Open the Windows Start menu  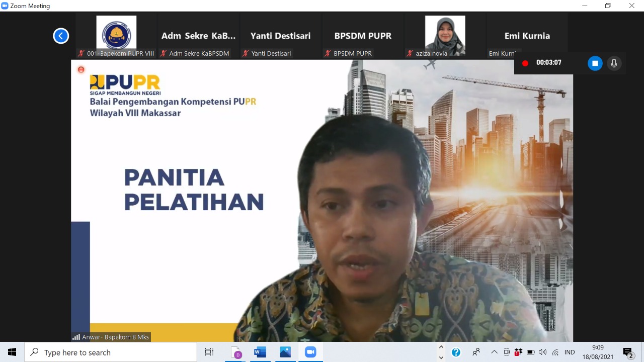point(12,352)
